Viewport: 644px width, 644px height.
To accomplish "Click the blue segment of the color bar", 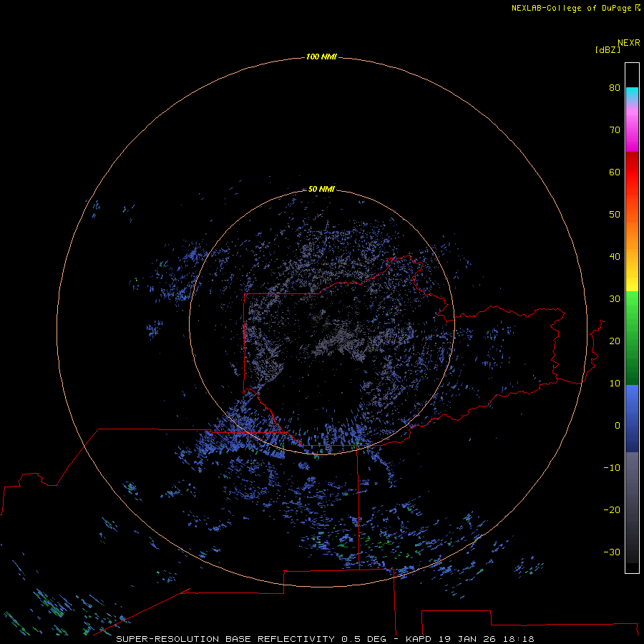I will [x=632, y=418].
